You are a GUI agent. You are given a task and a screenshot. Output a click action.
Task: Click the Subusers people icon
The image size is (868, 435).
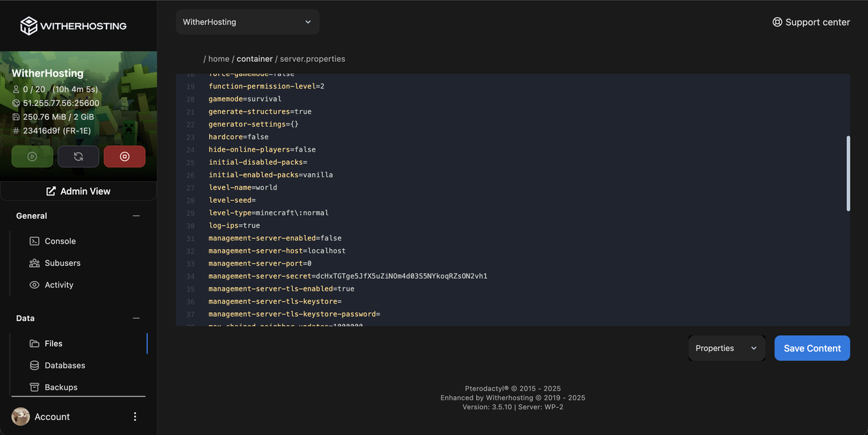pos(35,263)
